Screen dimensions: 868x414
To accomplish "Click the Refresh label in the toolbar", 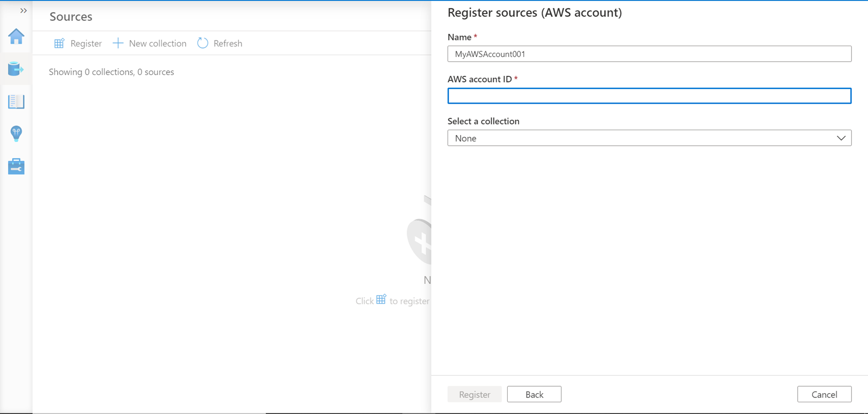I will tap(228, 43).
